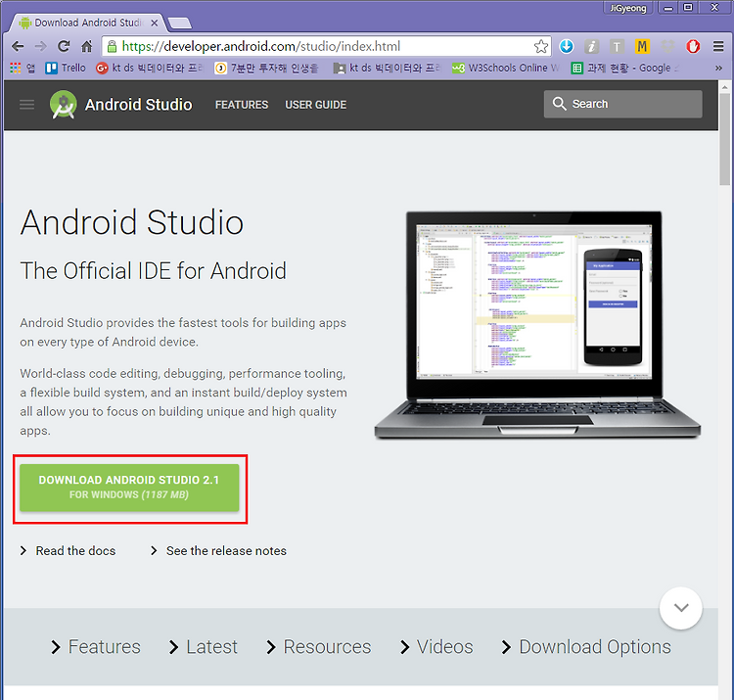Go back using browser back arrow
The height and width of the screenshot is (700, 734).
[18, 46]
